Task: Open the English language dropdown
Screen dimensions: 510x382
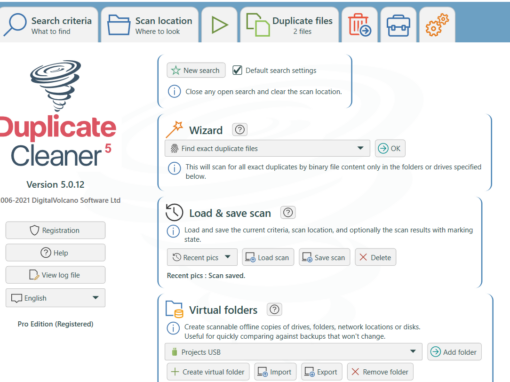Action: [x=56, y=298]
